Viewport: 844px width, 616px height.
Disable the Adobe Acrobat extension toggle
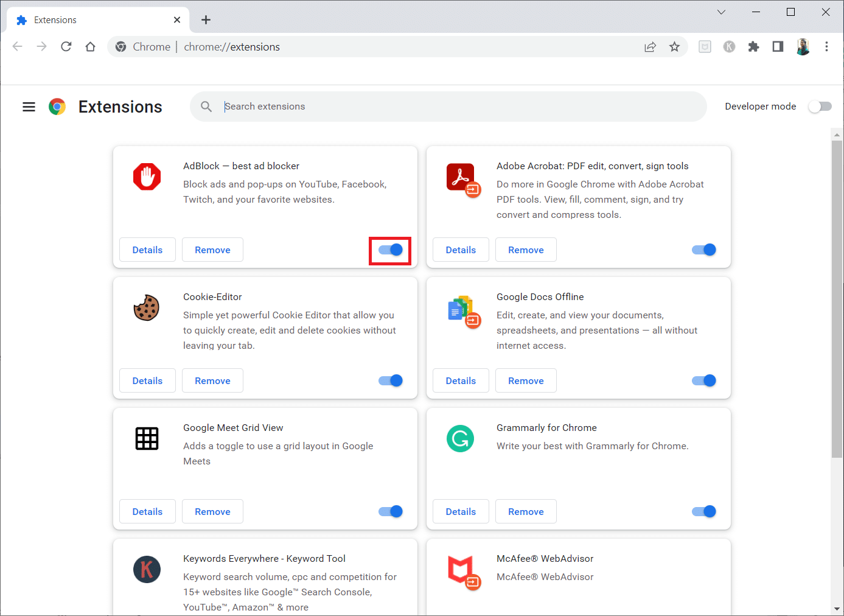coord(703,250)
